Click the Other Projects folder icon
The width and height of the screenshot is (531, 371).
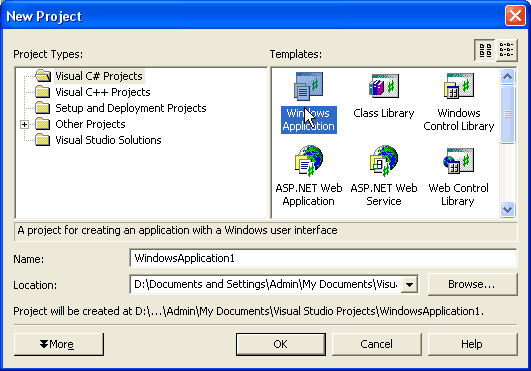(x=43, y=124)
